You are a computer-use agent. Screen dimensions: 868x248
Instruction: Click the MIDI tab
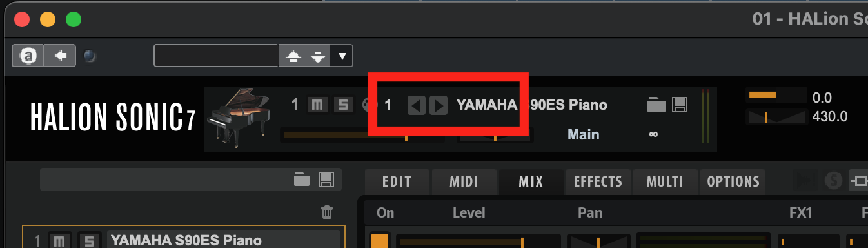(x=464, y=181)
